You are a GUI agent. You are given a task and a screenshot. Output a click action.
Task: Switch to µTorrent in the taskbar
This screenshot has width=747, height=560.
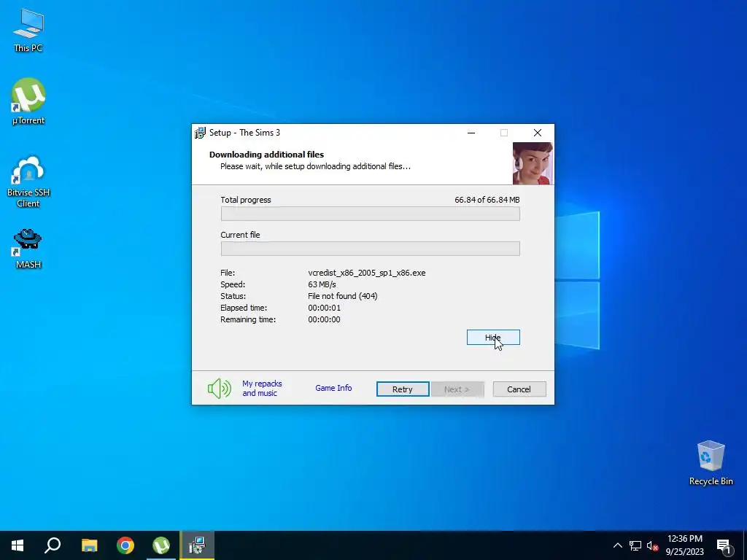[161, 545]
